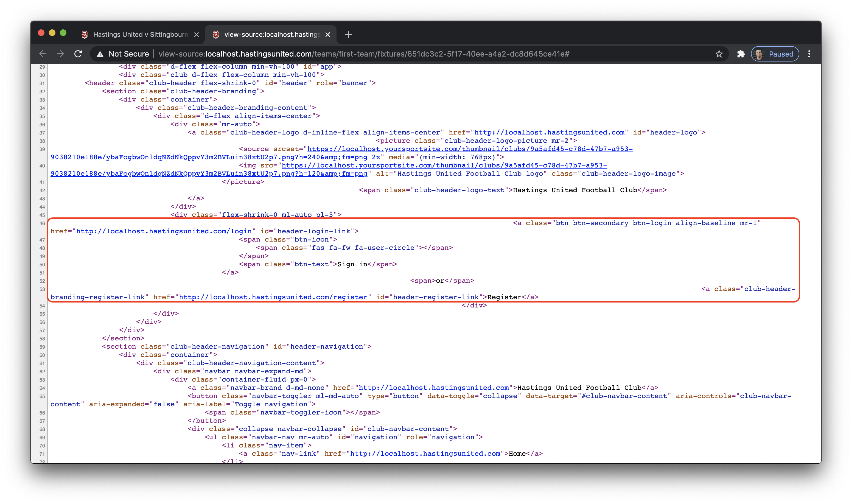Close the view-source tab
852x504 pixels.
pyautogui.click(x=328, y=35)
